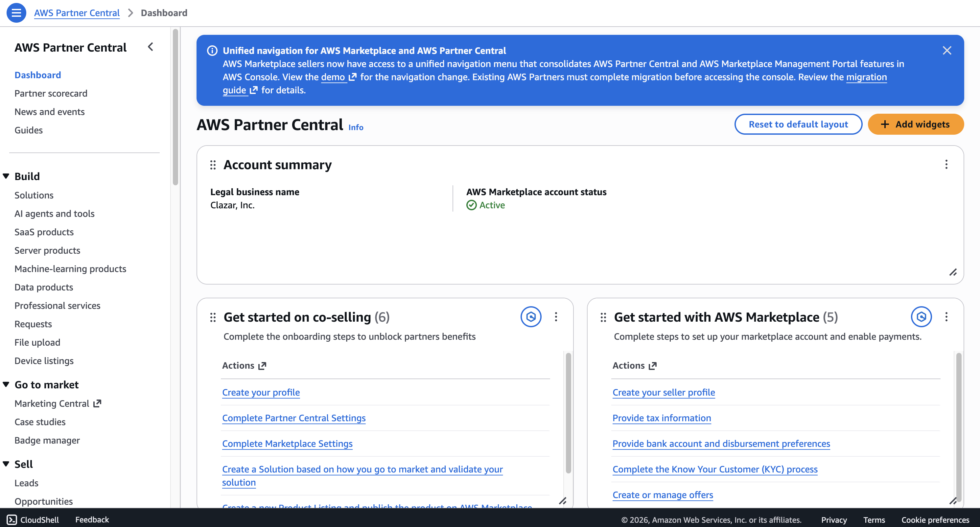The width and height of the screenshot is (980, 527).
Task: Open CloudShell from footer
Action: 33,519
